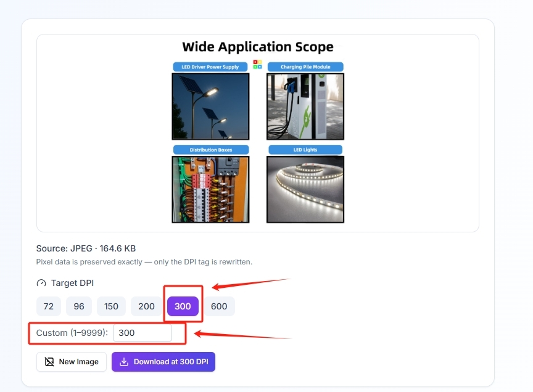Click the Custom DPI input field
533x392 pixels.
click(x=143, y=333)
